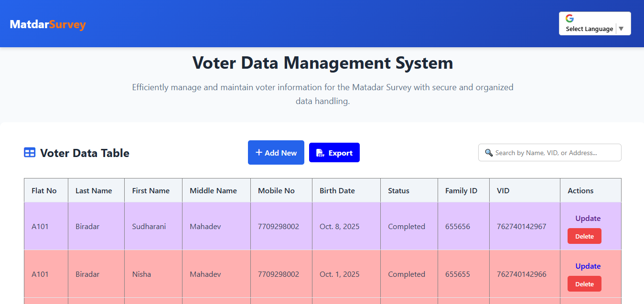Click the Birth Date column header

(x=337, y=190)
